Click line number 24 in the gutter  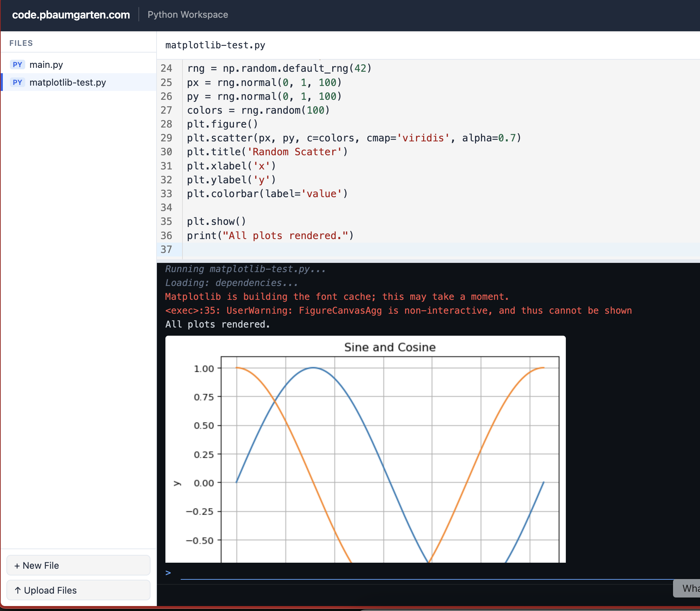166,68
